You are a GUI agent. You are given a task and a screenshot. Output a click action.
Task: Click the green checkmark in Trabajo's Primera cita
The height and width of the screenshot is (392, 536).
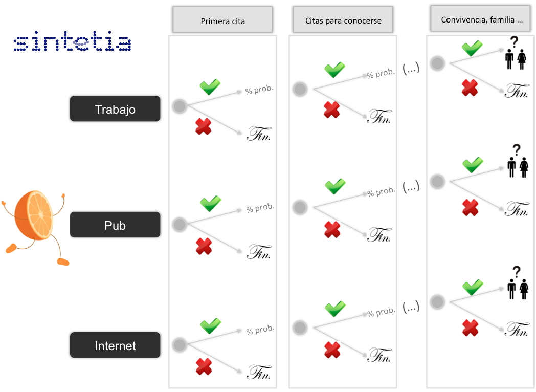[x=210, y=86]
